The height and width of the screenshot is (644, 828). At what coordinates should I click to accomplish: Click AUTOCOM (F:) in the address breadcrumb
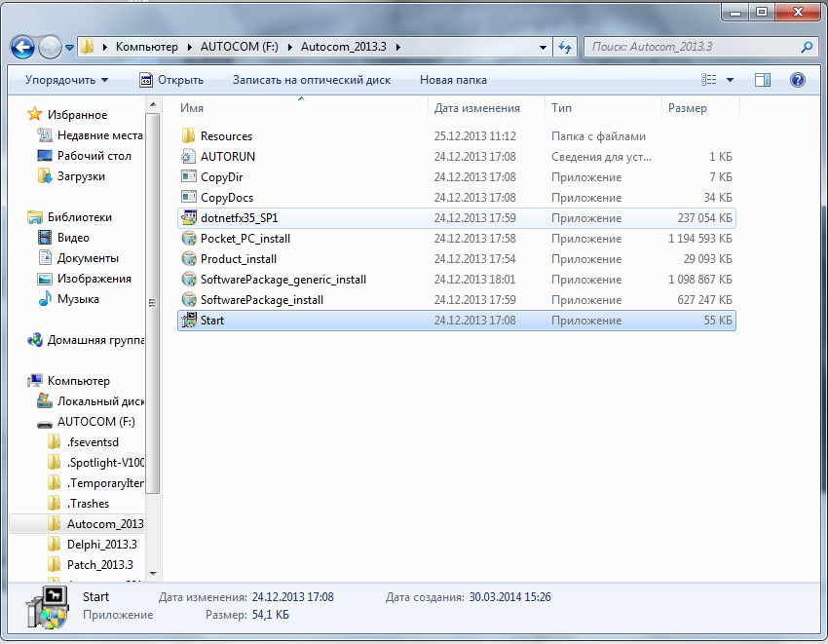tap(240, 47)
